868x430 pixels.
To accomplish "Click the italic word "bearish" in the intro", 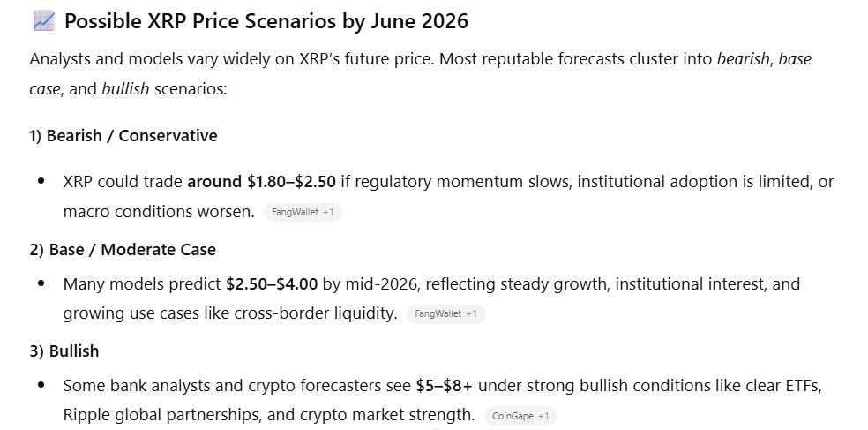I will click(743, 60).
